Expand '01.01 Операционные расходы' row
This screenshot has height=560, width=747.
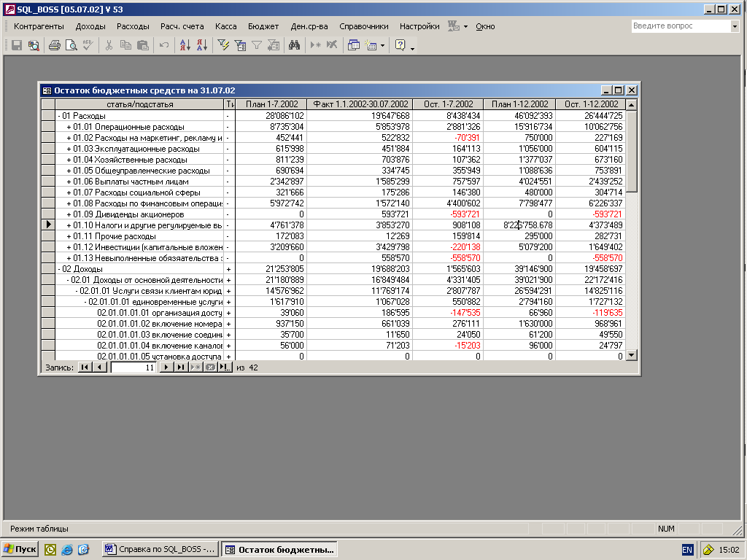(x=69, y=127)
